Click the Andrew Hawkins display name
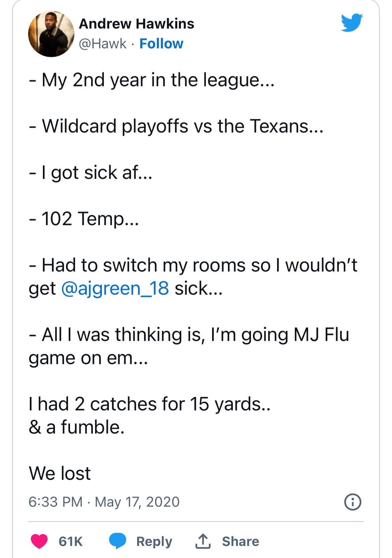392x558 pixels. pyautogui.click(x=136, y=24)
